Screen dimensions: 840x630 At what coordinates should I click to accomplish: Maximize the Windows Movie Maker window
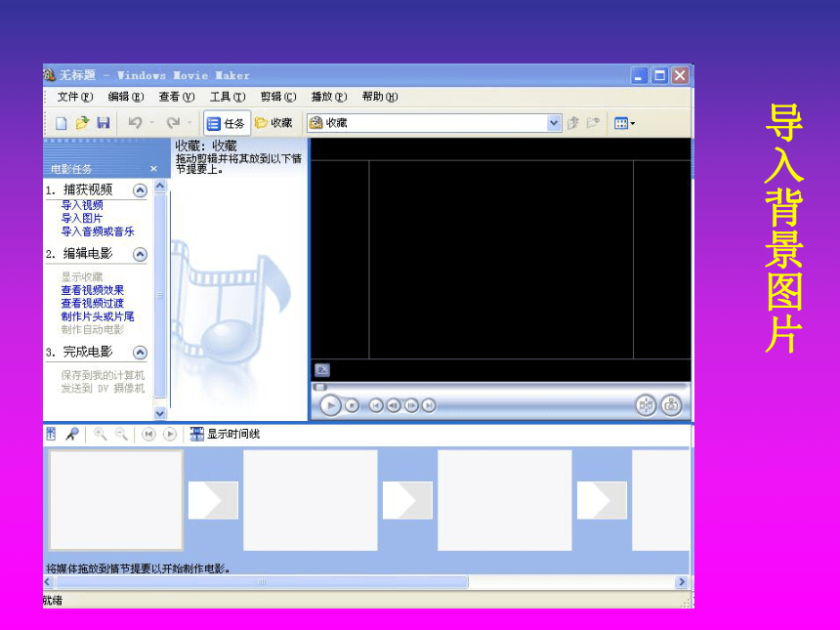pos(660,75)
